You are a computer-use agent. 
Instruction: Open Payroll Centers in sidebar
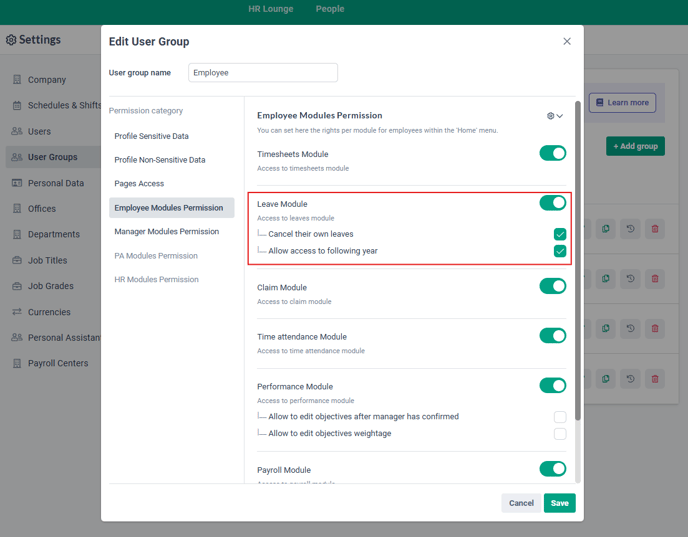coord(58,363)
